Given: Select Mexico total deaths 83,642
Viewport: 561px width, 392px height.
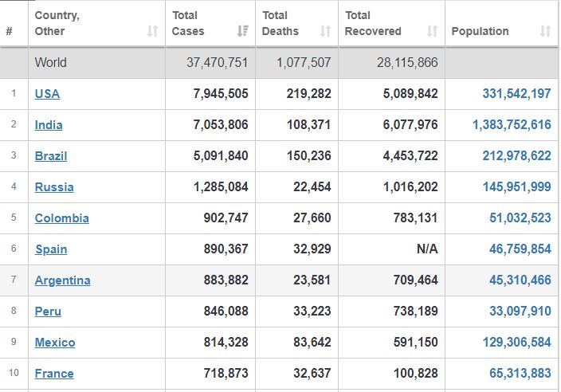Looking at the screenshot, I should pos(312,343).
